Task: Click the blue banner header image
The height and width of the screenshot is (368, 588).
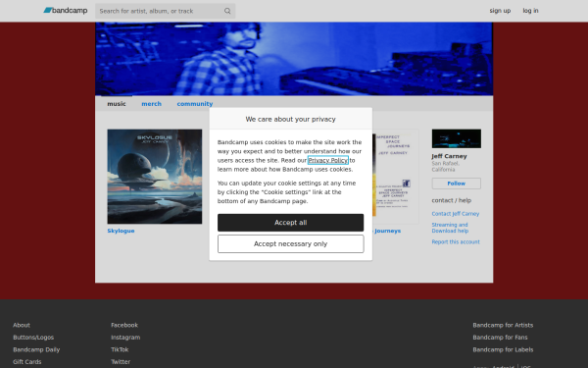Action: coord(294,59)
